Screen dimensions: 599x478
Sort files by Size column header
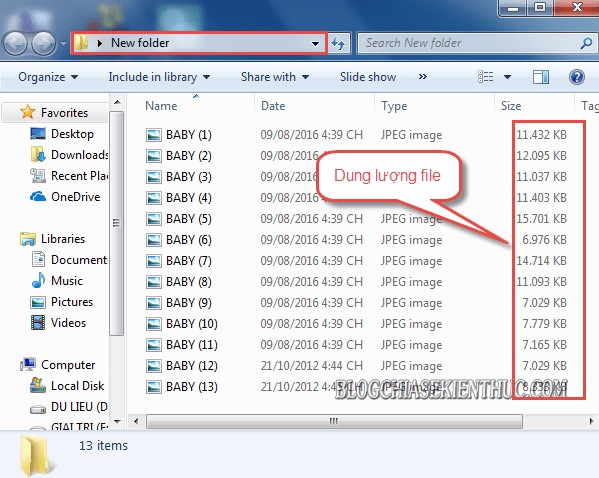511,105
